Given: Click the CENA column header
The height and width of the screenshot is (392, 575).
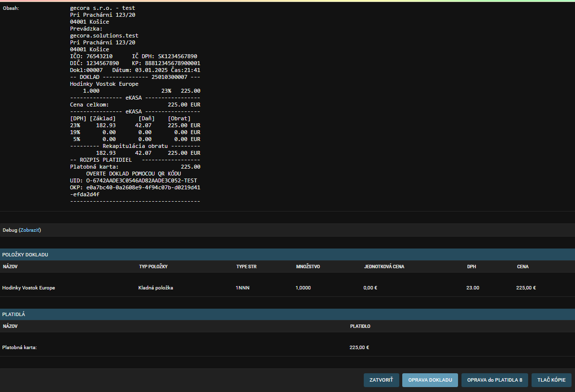Looking at the screenshot, I should [x=523, y=267].
